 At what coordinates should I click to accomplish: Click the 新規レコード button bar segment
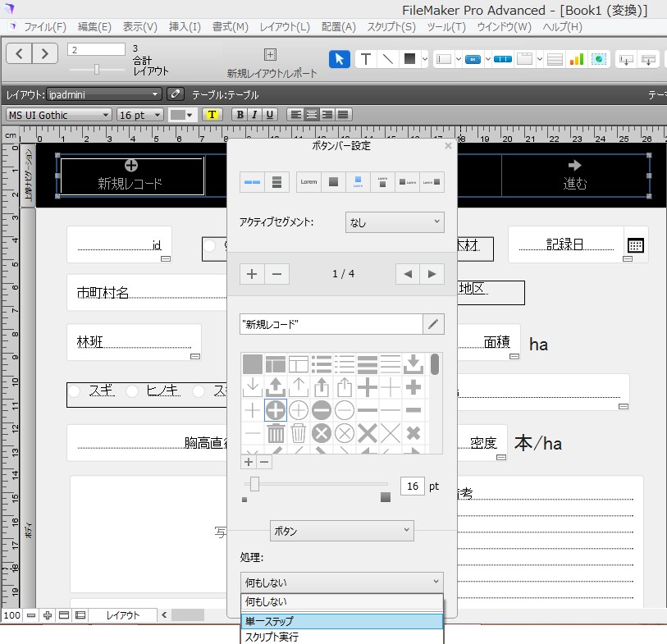coord(132,176)
